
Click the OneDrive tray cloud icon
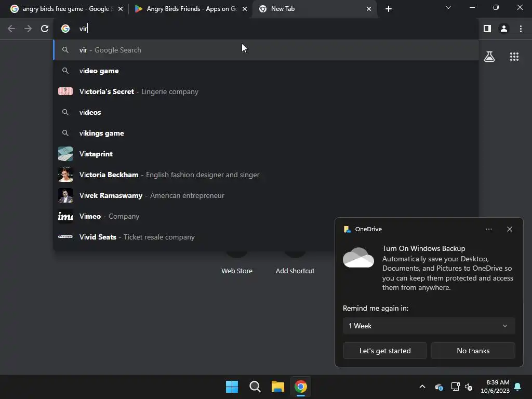point(438,387)
